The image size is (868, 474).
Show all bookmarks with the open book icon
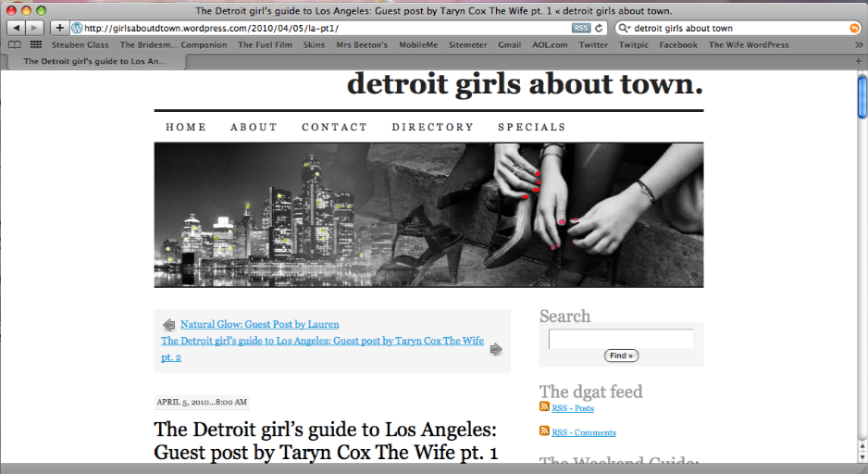click(x=15, y=44)
